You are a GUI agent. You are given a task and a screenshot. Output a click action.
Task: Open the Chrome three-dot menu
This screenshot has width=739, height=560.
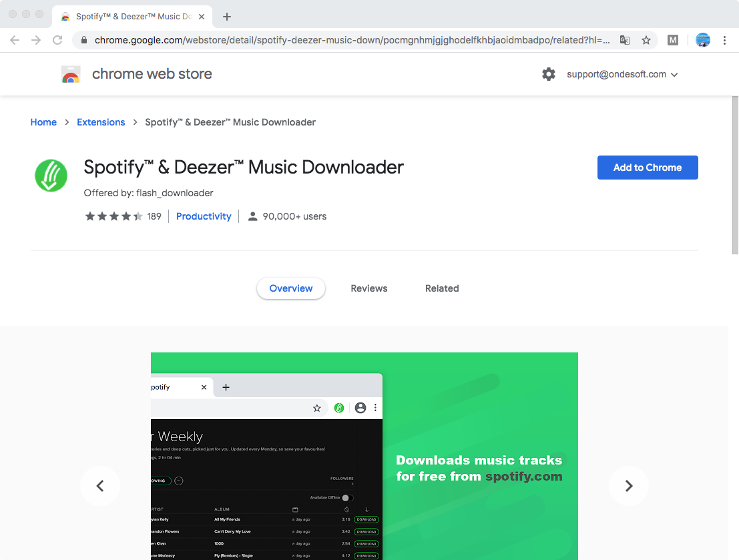(724, 40)
